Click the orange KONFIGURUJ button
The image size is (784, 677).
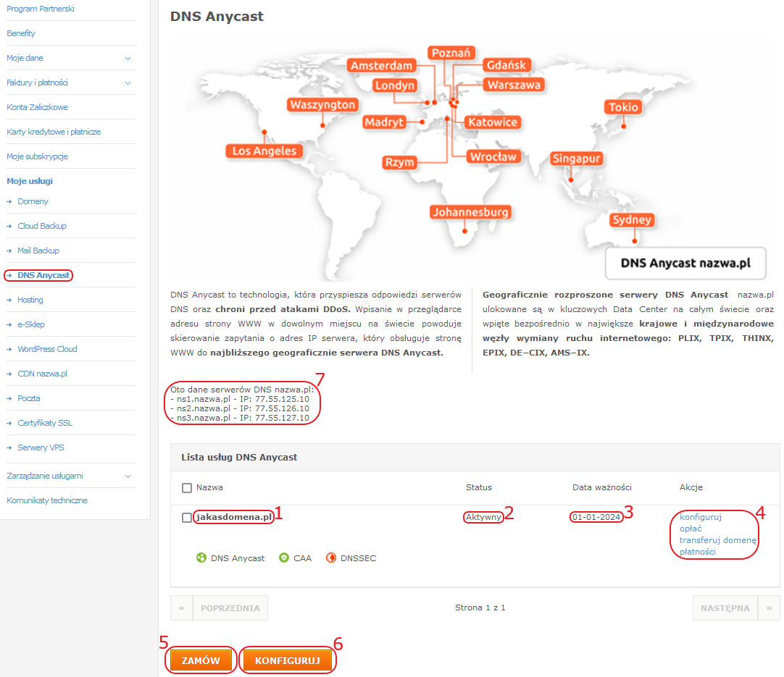(x=288, y=660)
